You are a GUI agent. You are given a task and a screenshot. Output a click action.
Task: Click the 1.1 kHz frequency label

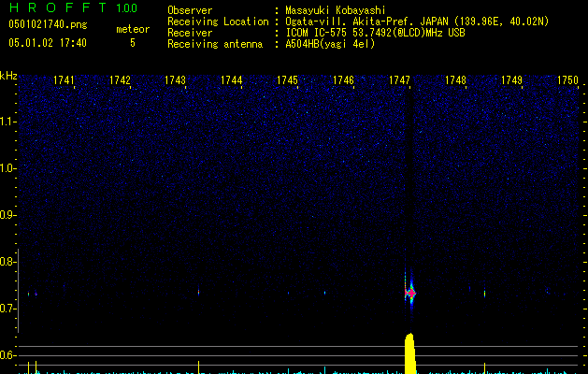tap(7, 122)
